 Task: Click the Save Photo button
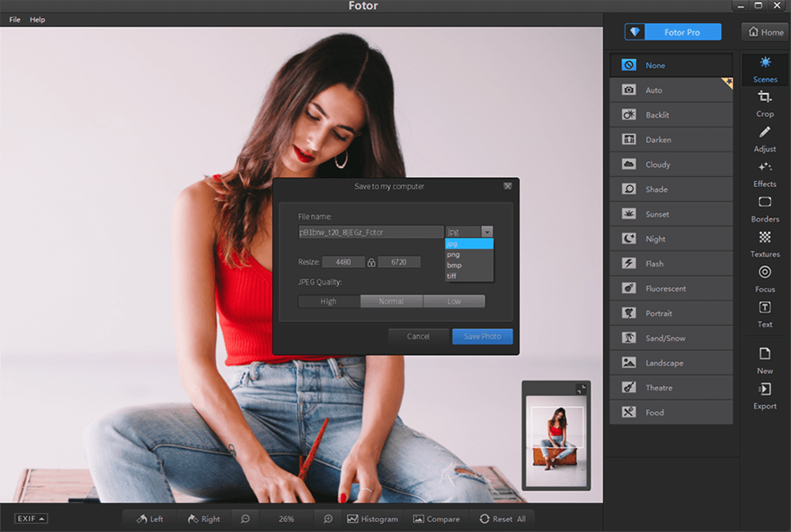tap(482, 336)
